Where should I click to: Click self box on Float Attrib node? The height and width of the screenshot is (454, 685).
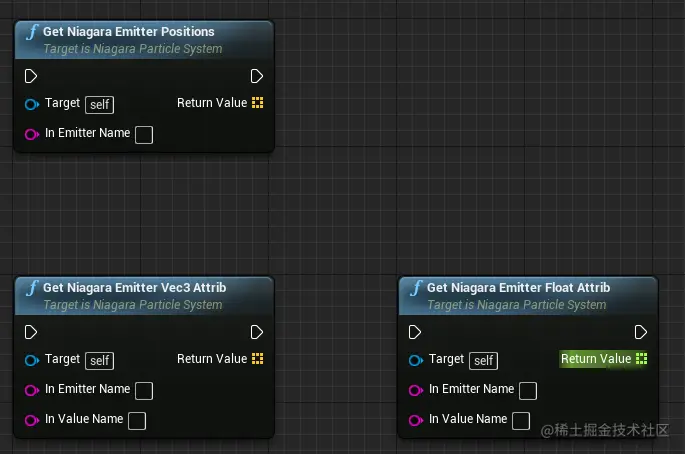(484, 361)
